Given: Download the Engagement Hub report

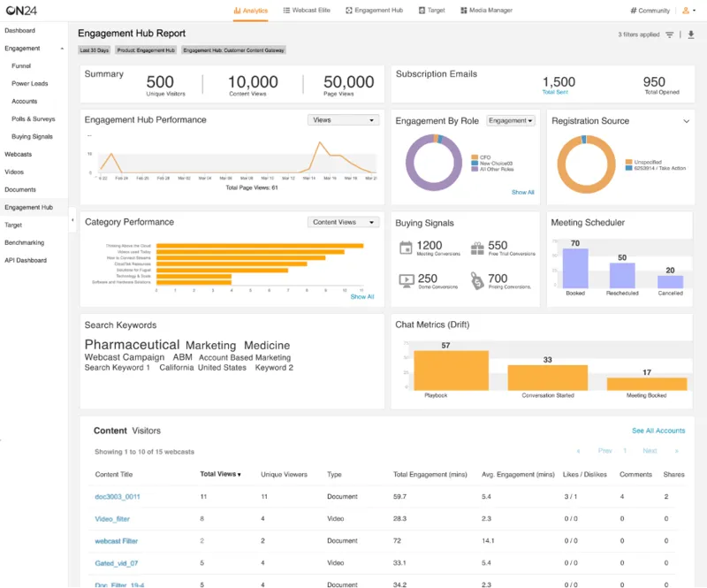Looking at the screenshot, I should pyautogui.click(x=691, y=34).
